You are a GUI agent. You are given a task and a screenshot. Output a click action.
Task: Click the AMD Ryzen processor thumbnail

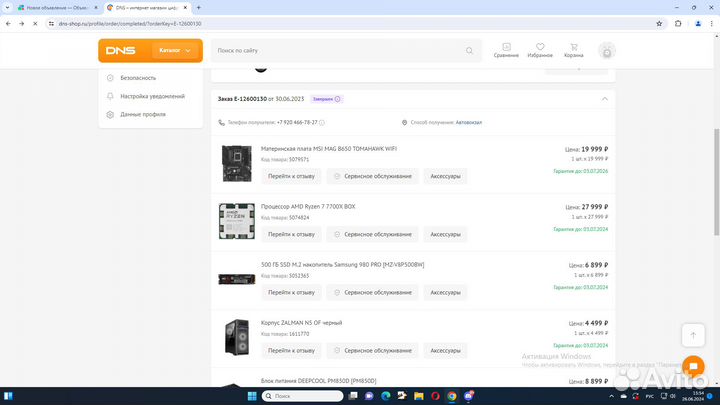point(236,221)
